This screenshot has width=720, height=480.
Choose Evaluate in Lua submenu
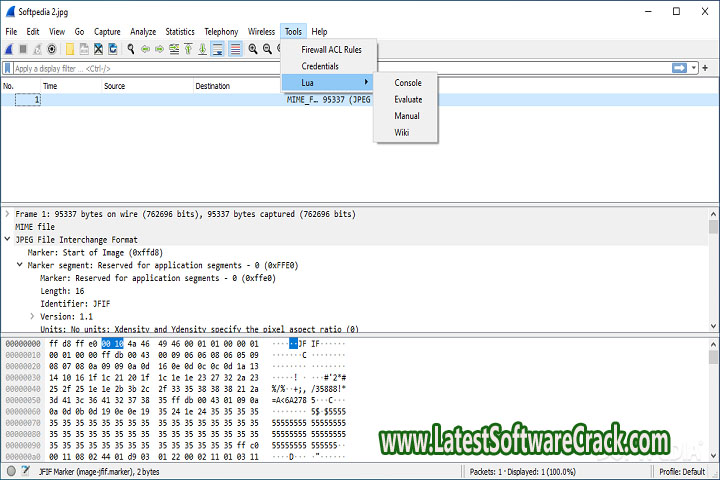(407, 99)
